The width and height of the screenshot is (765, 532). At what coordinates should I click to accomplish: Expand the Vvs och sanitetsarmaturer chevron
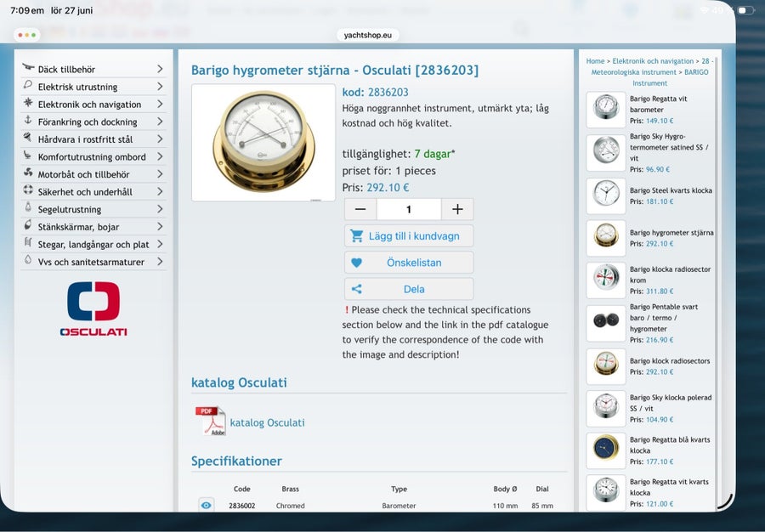point(160,262)
